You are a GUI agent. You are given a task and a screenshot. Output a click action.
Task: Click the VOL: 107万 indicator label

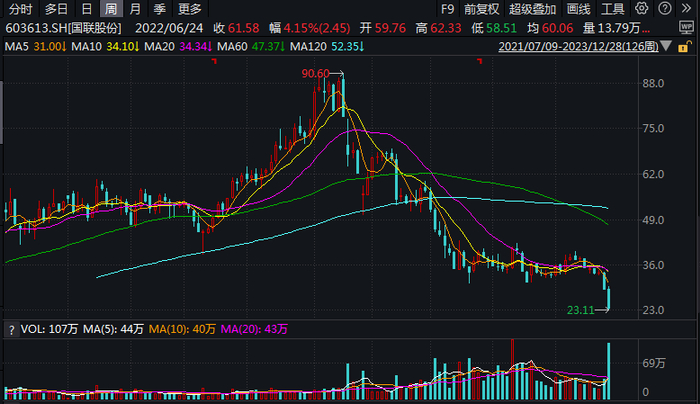point(49,329)
